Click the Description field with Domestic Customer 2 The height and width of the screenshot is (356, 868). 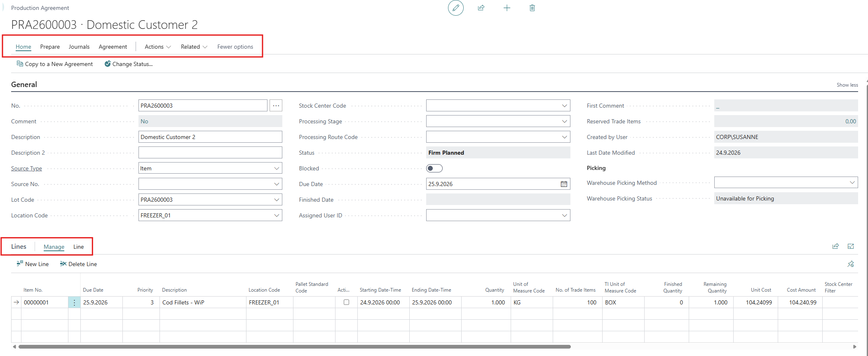pyautogui.click(x=210, y=137)
